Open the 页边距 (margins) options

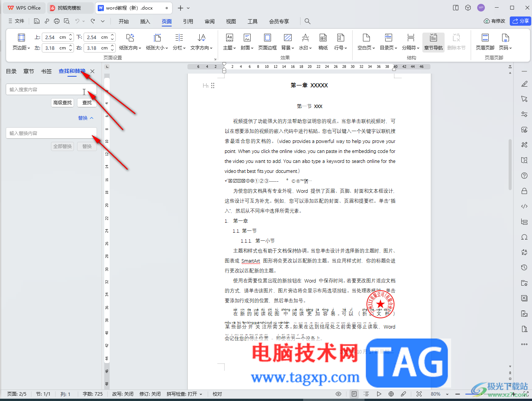click(21, 42)
